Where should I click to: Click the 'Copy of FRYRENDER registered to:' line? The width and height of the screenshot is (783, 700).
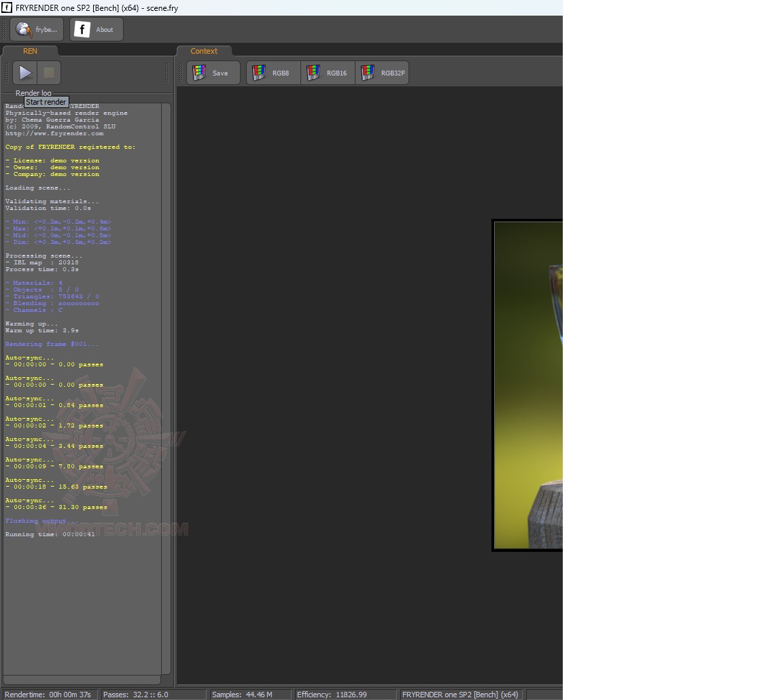pyautogui.click(x=71, y=147)
